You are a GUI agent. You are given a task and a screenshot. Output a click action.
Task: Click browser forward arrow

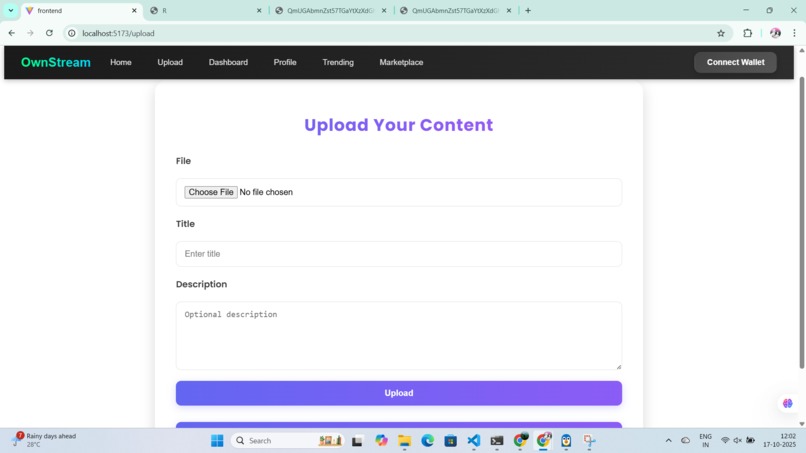pyautogui.click(x=30, y=33)
